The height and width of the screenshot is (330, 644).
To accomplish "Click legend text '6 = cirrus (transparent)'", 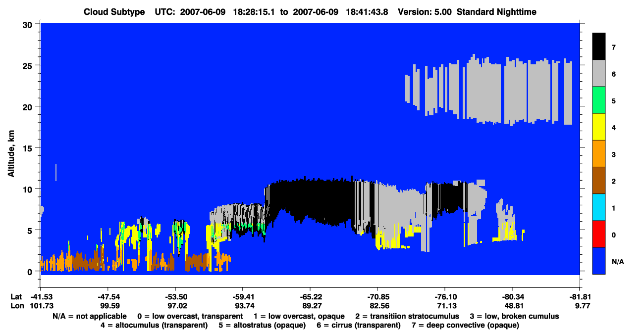I will click(x=360, y=325).
